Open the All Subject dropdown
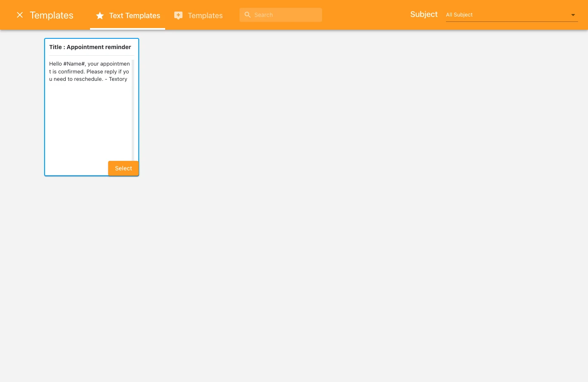This screenshot has height=382, width=588. point(512,15)
